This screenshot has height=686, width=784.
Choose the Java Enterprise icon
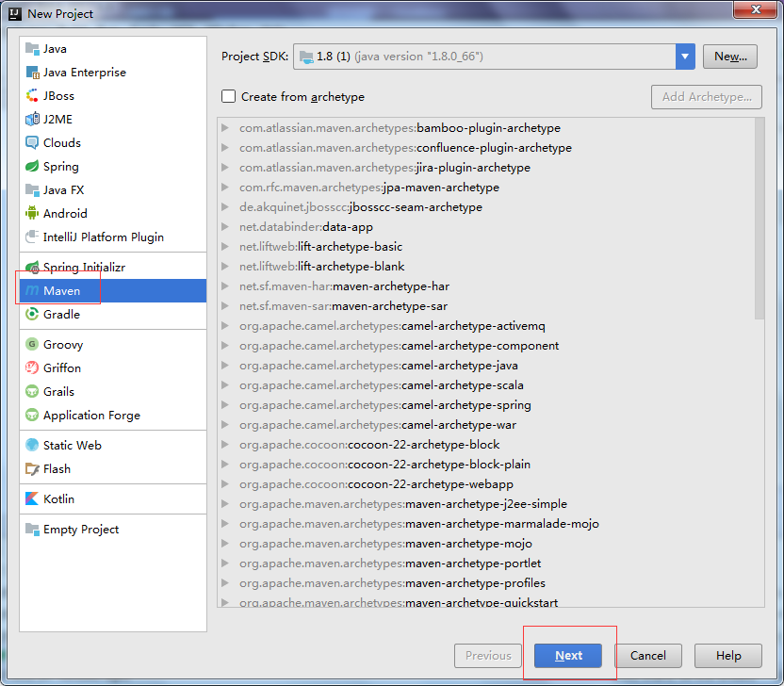click(32, 72)
